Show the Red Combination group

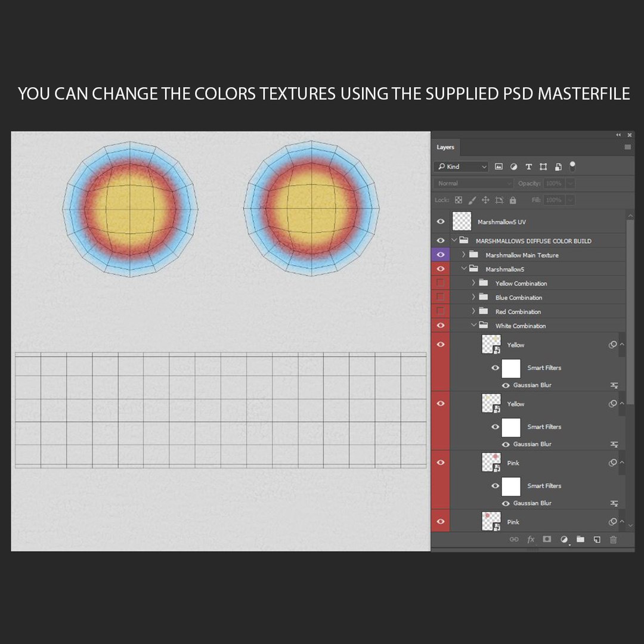tap(441, 311)
